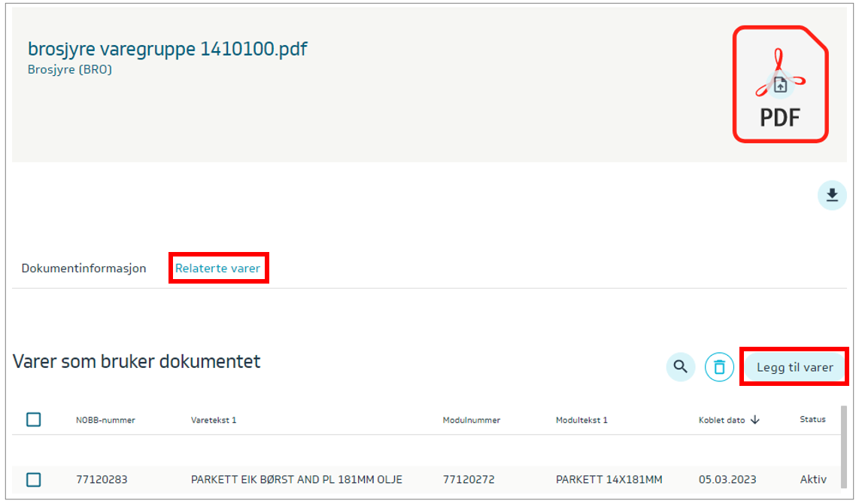Click the Modulnummer column header

click(471, 420)
